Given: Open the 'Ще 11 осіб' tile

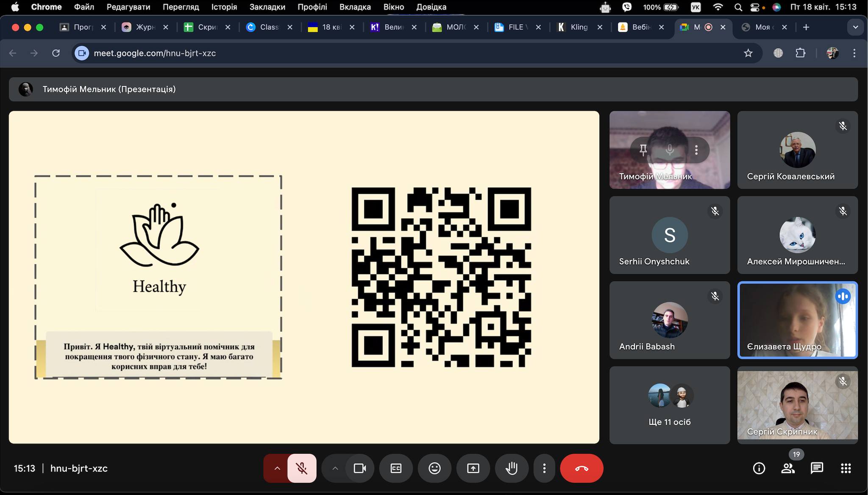Looking at the screenshot, I should tap(670, 405).
